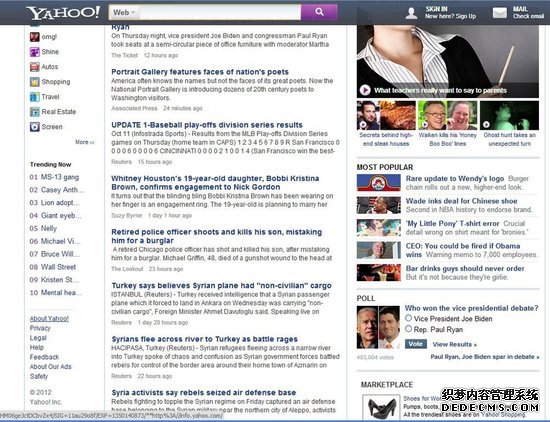
Task: Play the steak houses video thumbnail
Action: click(x=386, y=115)
